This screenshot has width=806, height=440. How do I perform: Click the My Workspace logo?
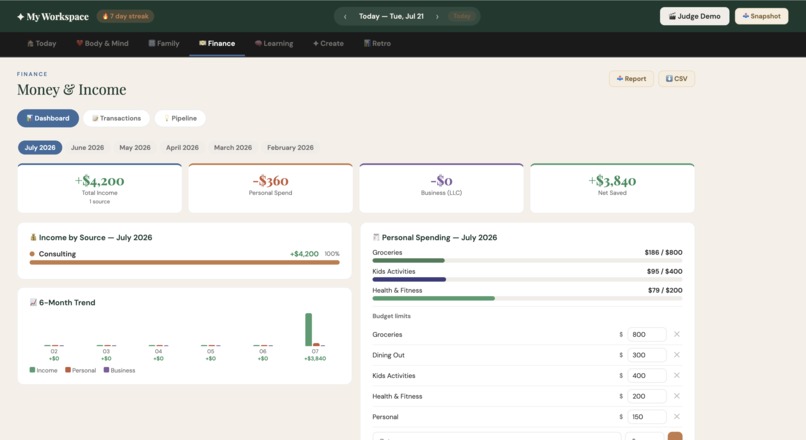coord(53,16)
